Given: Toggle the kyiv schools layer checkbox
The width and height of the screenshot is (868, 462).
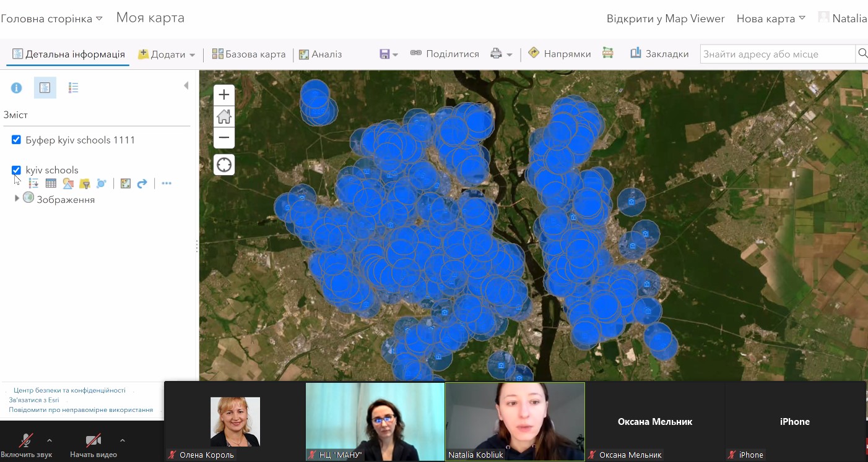Looking at the screenshot, I should pos(17,170).
